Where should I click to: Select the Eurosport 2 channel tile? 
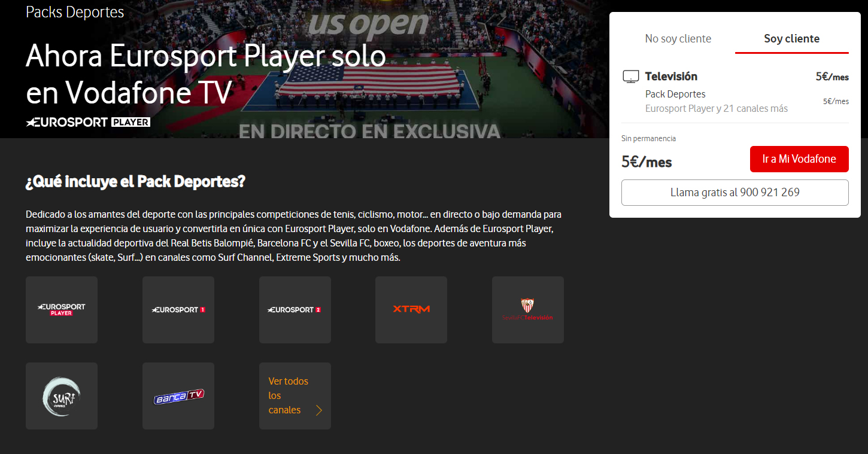click(295, 310)
